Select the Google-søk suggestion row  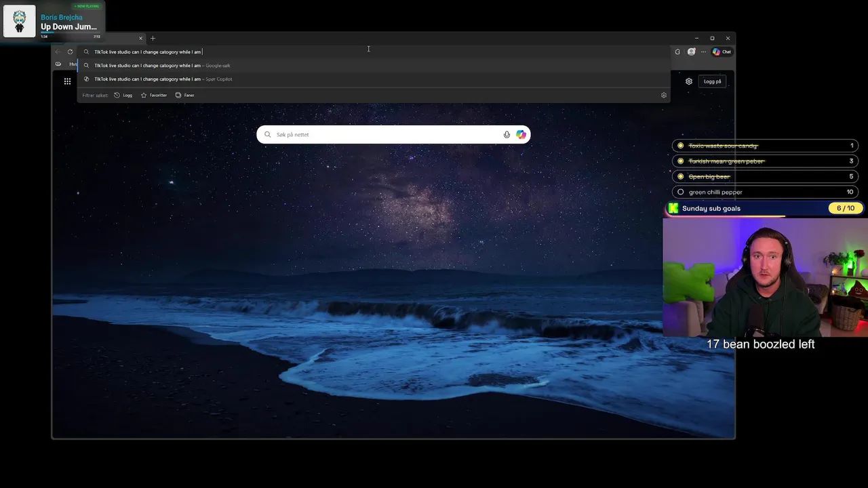374,66
